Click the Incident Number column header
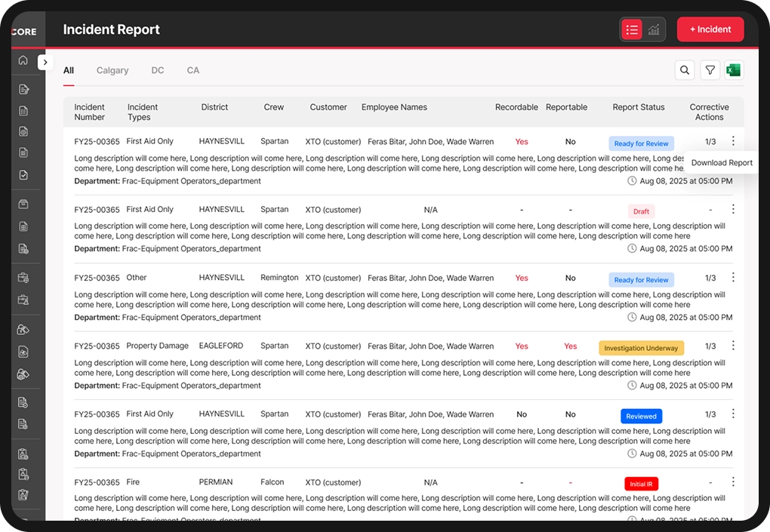This screenshot has height=532, width=770. (x=89, y=112)
